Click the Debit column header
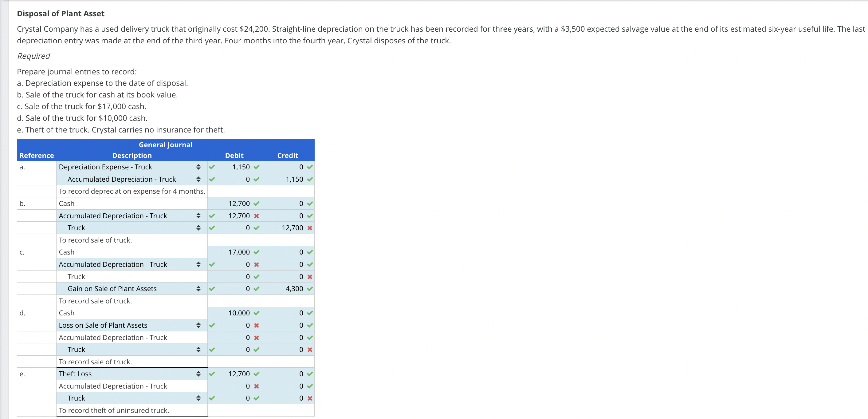Image resolution: width=868 pixels, height=419 pixels. pos(234,156)
